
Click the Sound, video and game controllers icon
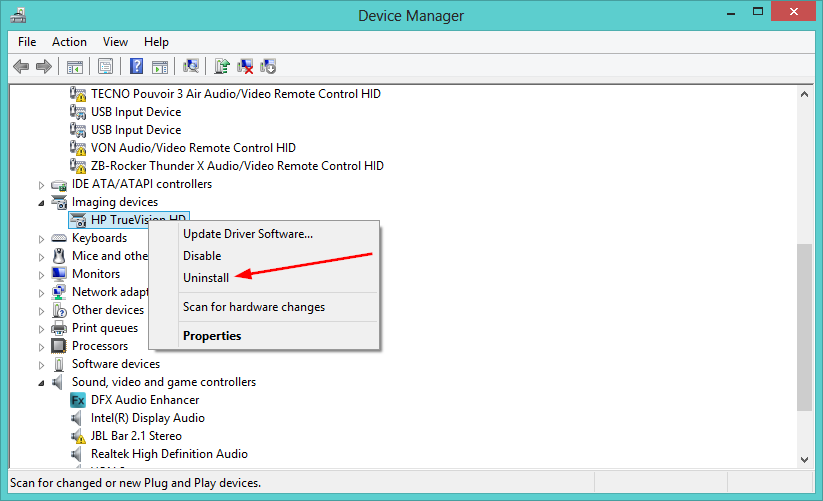[57, 382]
